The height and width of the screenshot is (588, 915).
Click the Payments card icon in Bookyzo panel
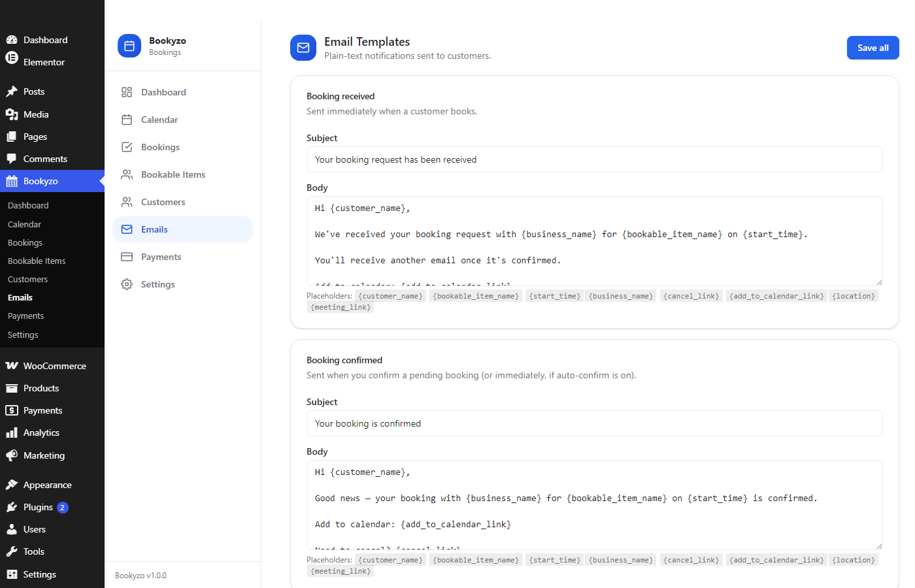click(x=127, y=257)
